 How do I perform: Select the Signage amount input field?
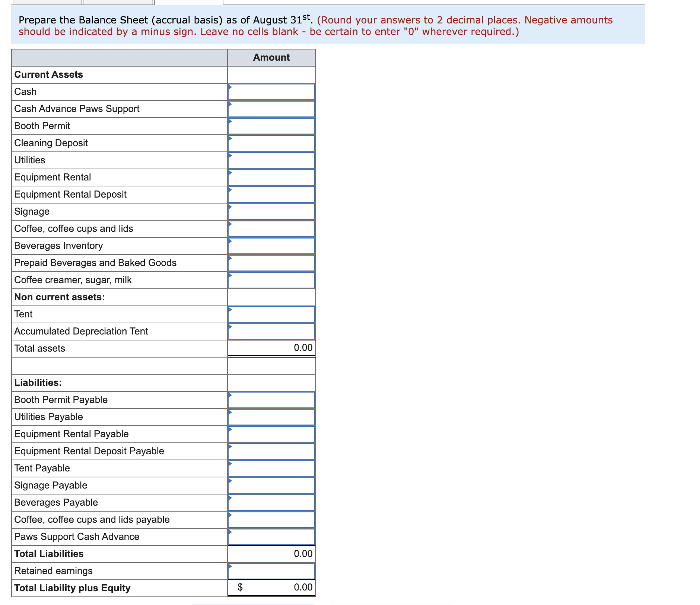click(271, 212)
